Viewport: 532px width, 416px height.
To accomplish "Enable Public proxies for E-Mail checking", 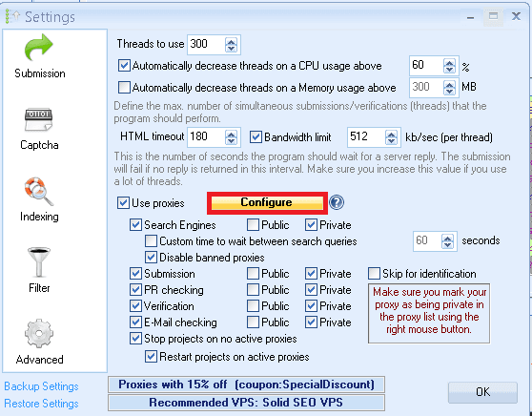I will pos(253,322).
